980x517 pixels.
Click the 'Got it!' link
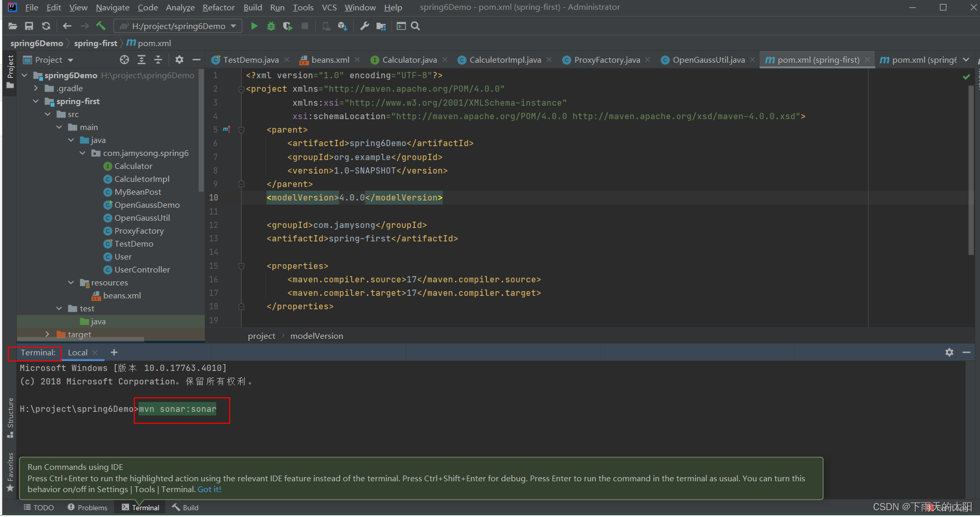[x=209, y=490]
